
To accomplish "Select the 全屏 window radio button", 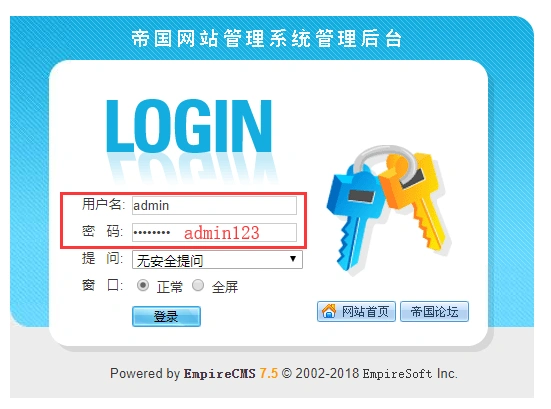I will (x=198, y=285).
